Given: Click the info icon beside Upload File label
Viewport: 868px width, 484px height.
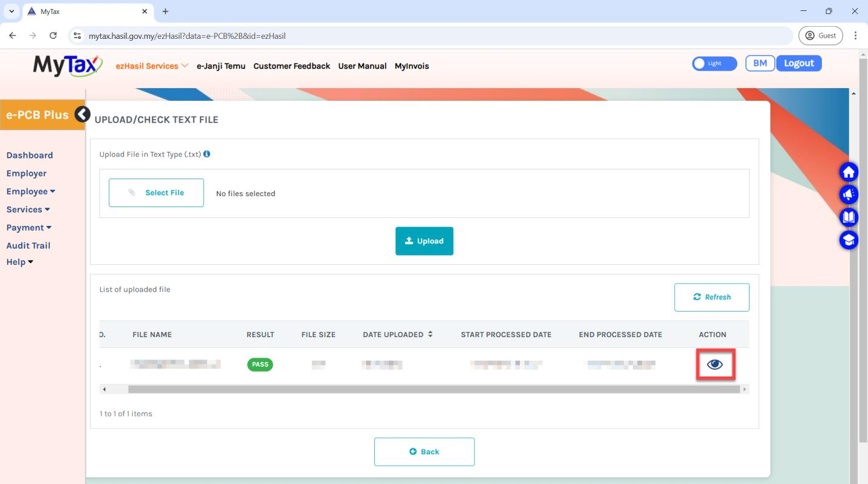Looking at the screenshot, I should point(206,154).
